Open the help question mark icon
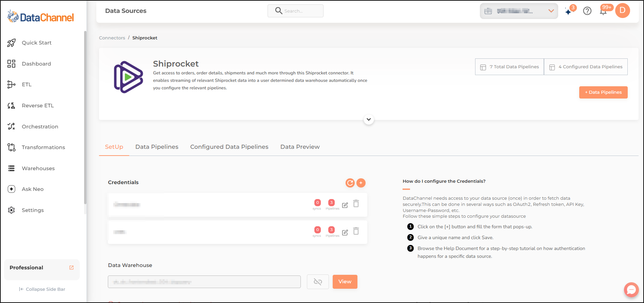Screen dimensions: 644x303 (587, 11)
